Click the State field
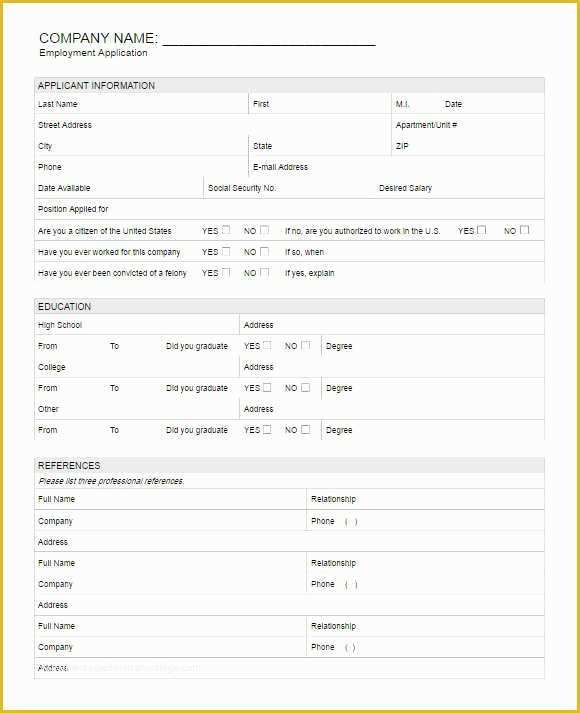The image size is (580, 713). [x=320, y=146]
